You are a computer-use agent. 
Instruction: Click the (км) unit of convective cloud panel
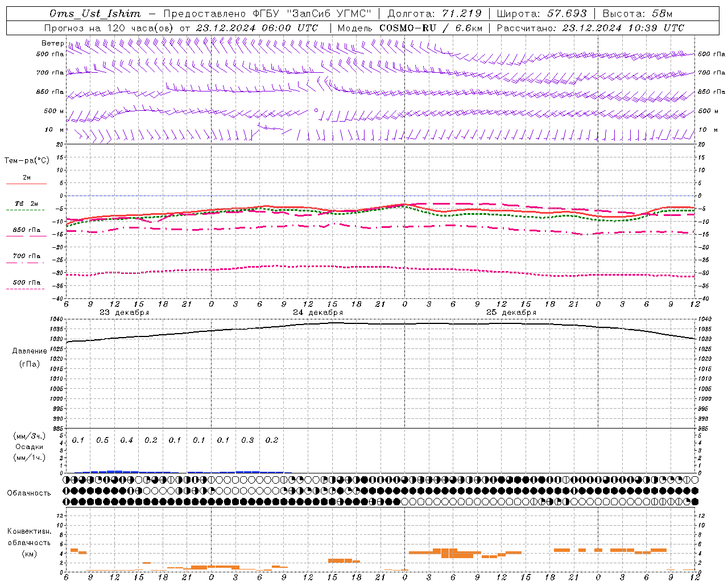pos(29,554)
